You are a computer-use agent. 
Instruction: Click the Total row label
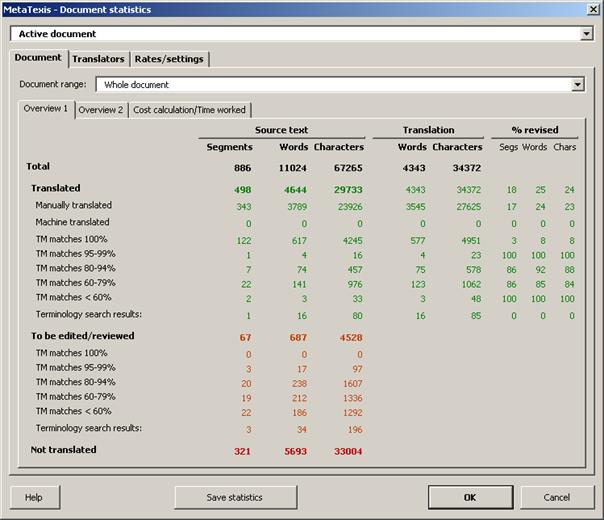38,166
